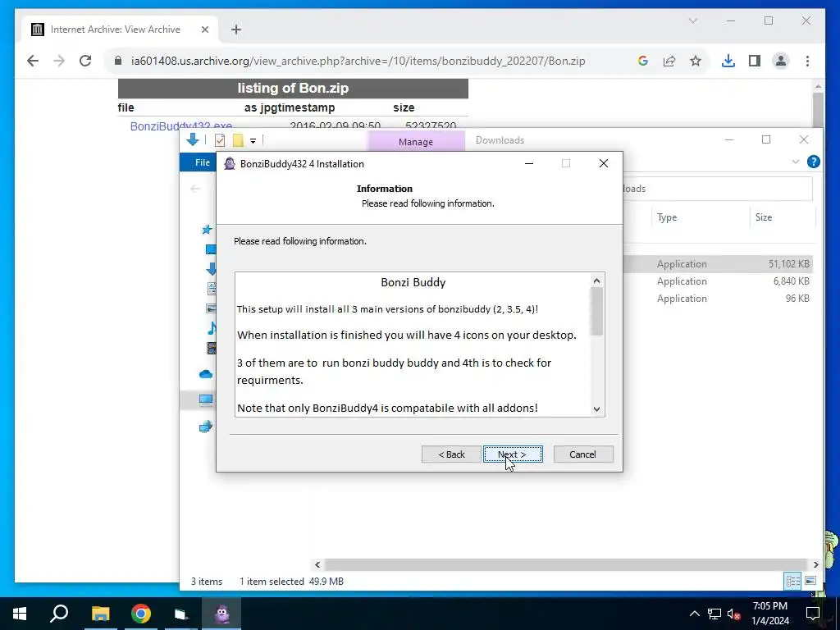Screen dimensions: 840x630
Task: Select the 96 KB Application row
Action: (718, 299)
